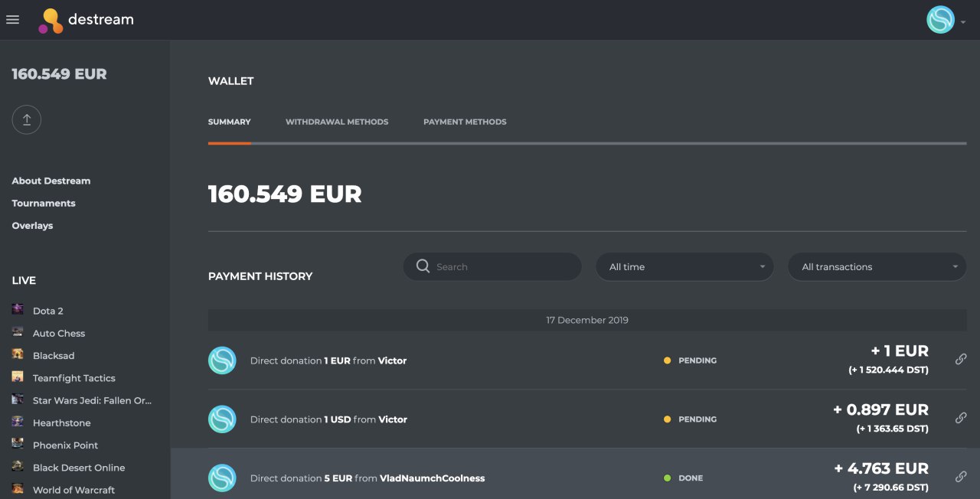Click the Black Desert Online game icon
Viewport: 980px width, 499px height.
coord(18,466)
